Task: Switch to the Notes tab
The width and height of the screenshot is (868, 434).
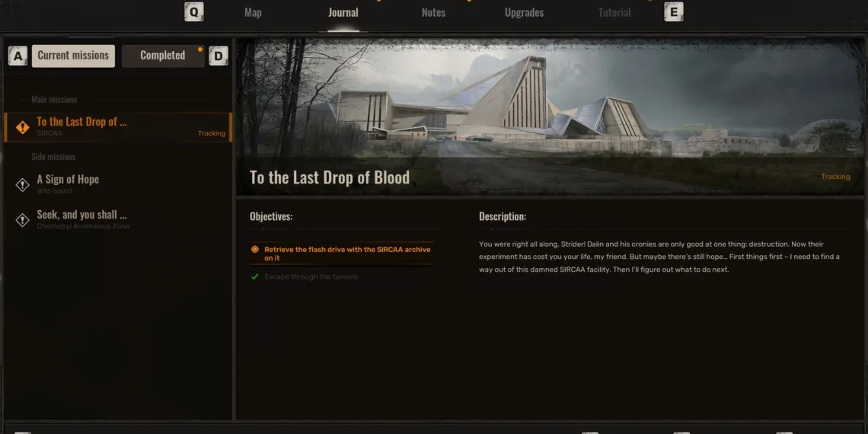Action: coord(433,13)
